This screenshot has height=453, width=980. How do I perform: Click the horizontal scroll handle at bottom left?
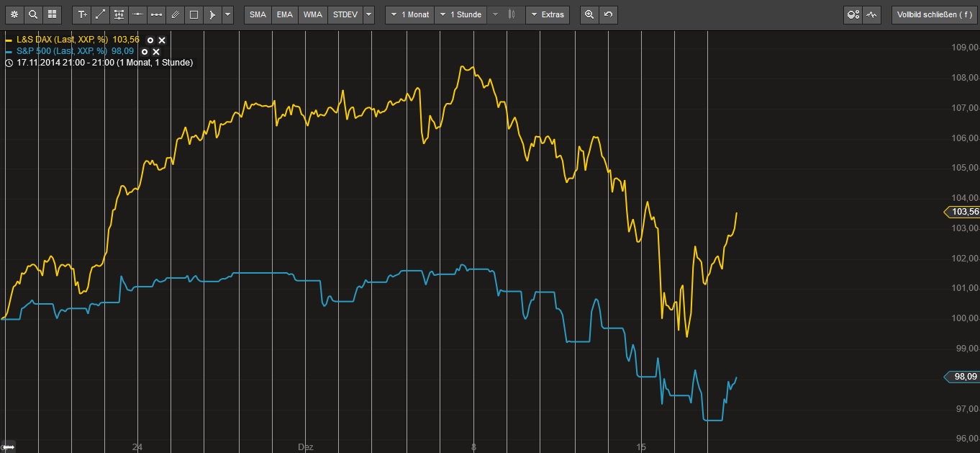(x=9, y=447)
